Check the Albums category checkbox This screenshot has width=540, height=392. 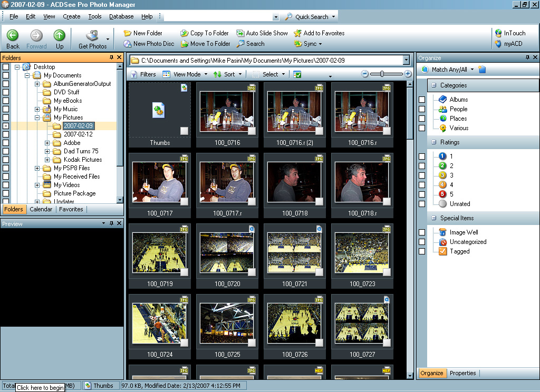click(x=422, y=100)
